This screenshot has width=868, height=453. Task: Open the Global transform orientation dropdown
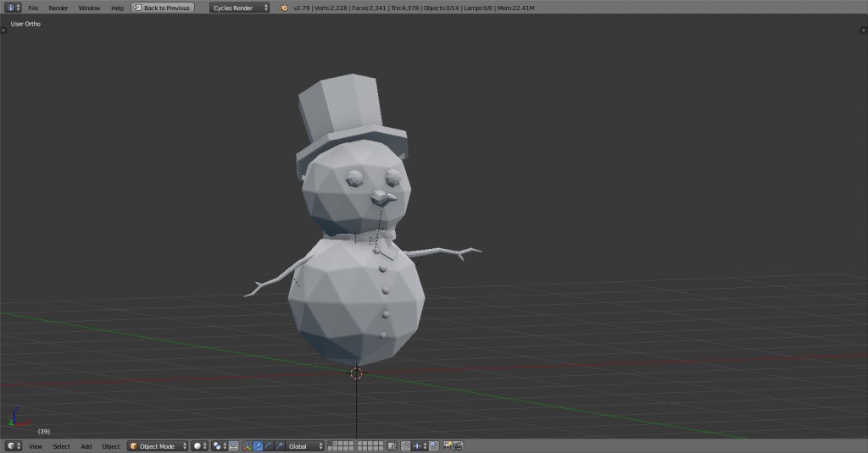(305, 446)
